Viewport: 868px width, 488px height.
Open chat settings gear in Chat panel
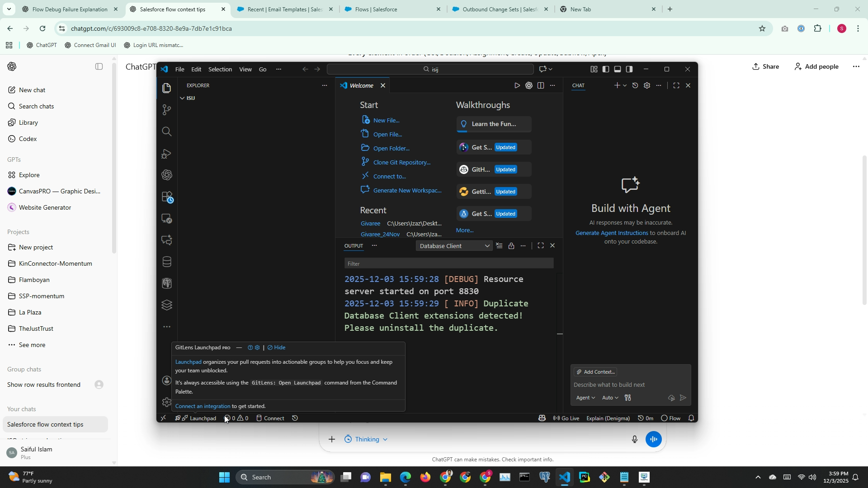point(647,85)
